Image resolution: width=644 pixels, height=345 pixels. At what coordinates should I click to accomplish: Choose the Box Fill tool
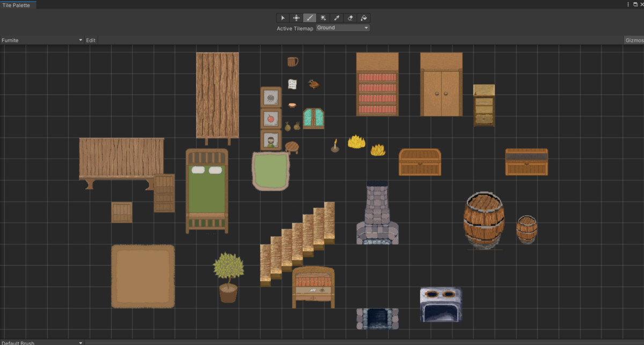click(x=323, y=18)
